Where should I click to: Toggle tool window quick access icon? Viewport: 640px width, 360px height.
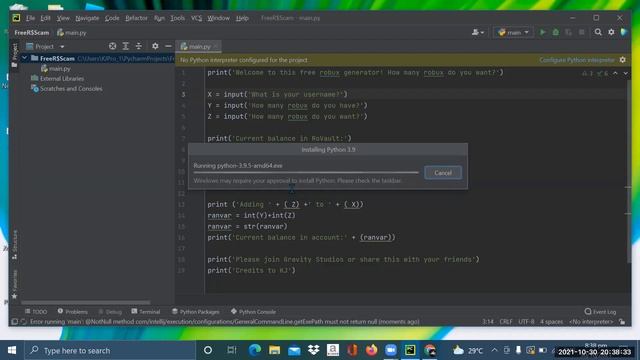coord(14,322)
